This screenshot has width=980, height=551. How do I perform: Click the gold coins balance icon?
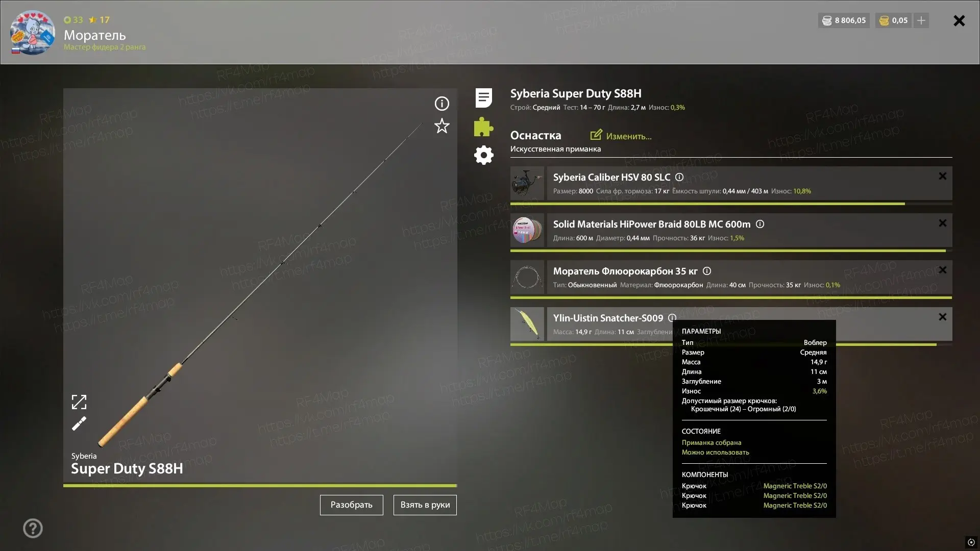point(884,20)
